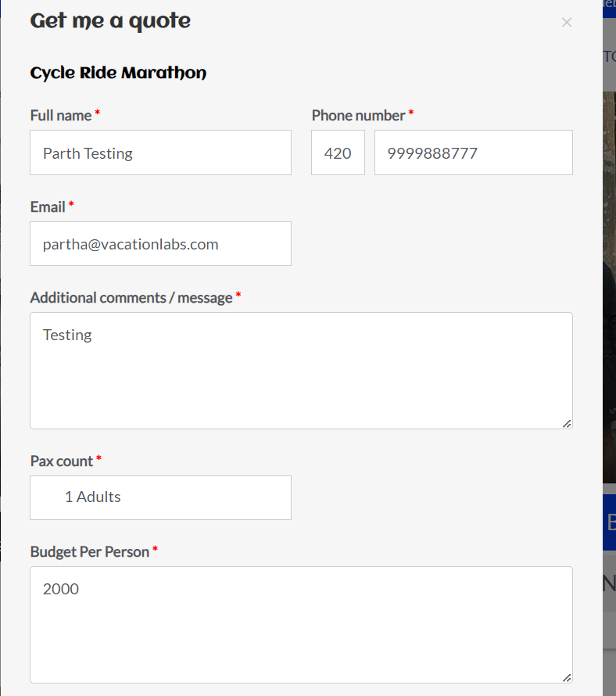Focus the Email input field

(x=160, y=244)
